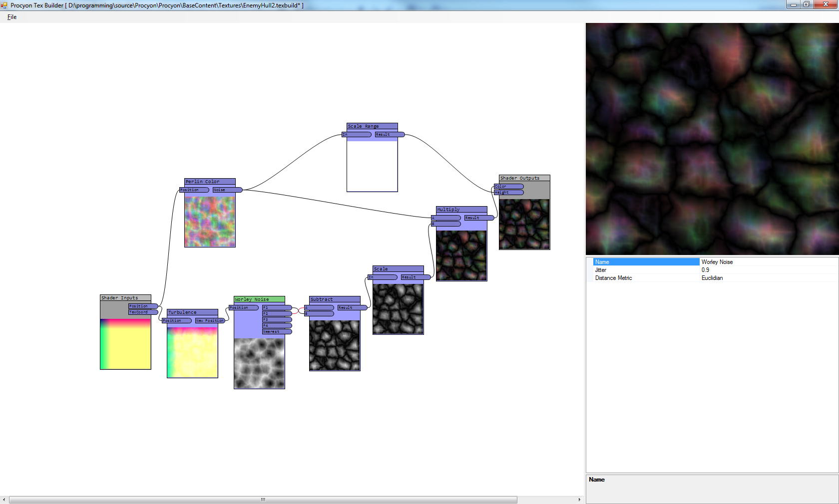Click the Color port on Shader Outputs
This screenshot has height=504, width=839.
[508, 186]
